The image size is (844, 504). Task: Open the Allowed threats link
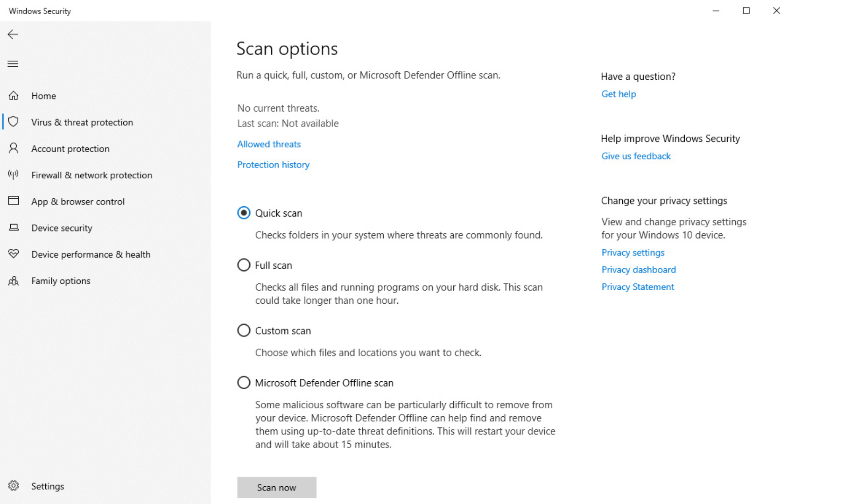tap(268, 144)
